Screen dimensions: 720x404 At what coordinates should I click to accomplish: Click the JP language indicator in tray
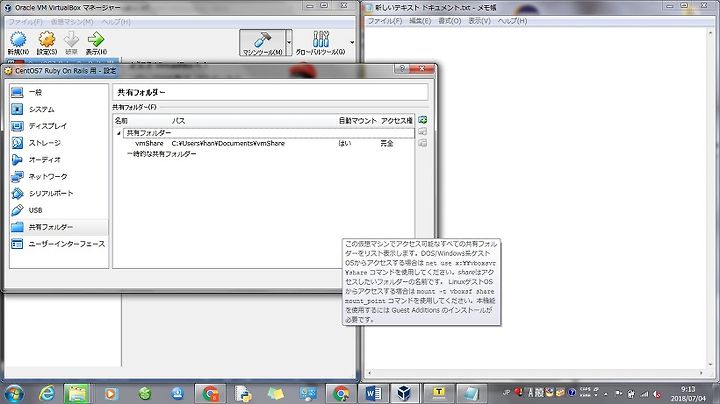click(506, 393)
